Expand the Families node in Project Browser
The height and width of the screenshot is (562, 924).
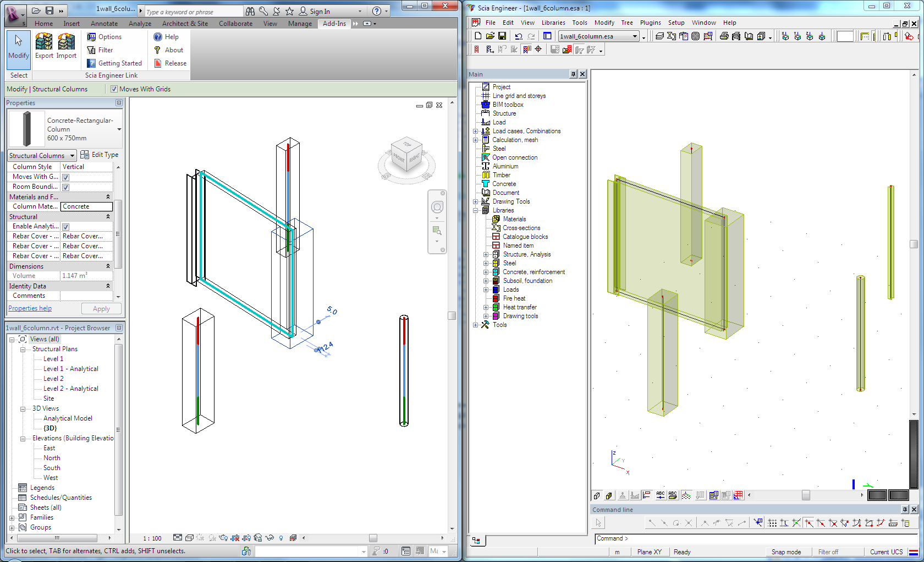(x=12, y=517)
